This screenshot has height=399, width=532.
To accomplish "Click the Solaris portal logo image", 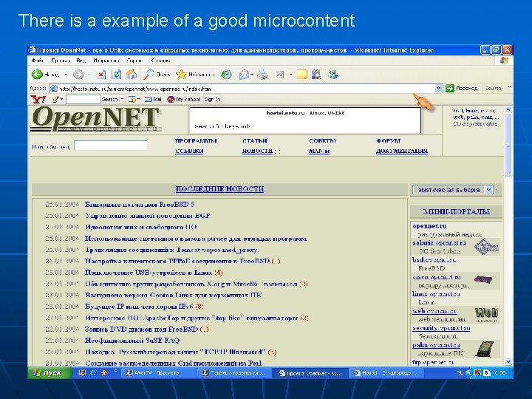I will click(x=486, y=247).
